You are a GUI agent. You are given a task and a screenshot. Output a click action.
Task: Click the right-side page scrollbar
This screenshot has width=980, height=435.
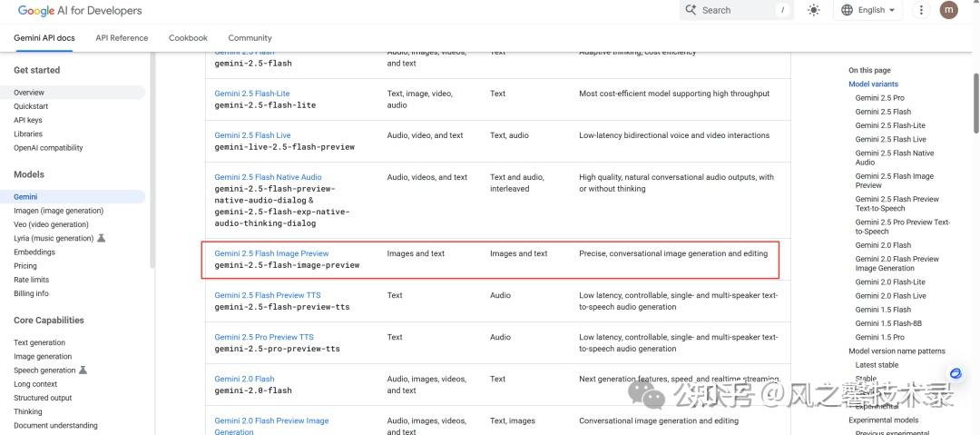[975, 91]
